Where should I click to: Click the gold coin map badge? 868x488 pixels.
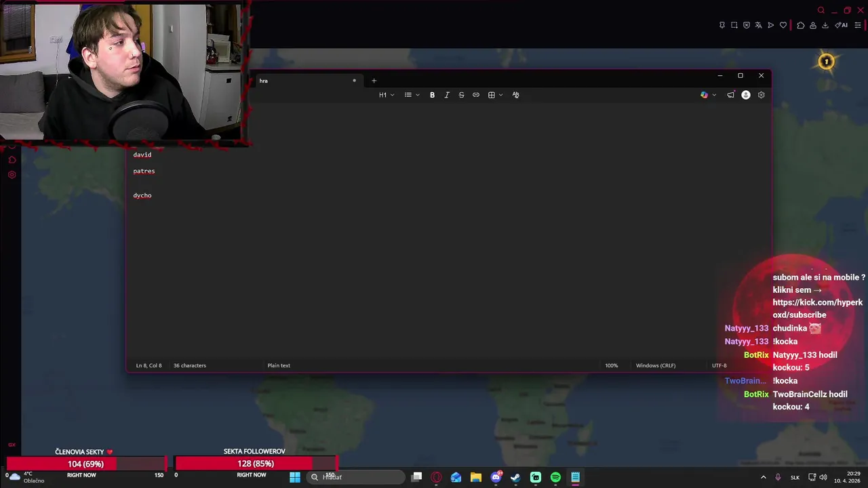point(826,62)
